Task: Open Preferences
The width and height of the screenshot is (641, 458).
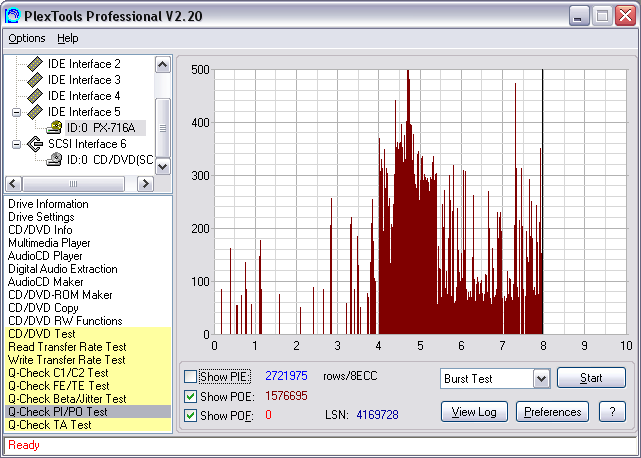Action: coord(552,412)
